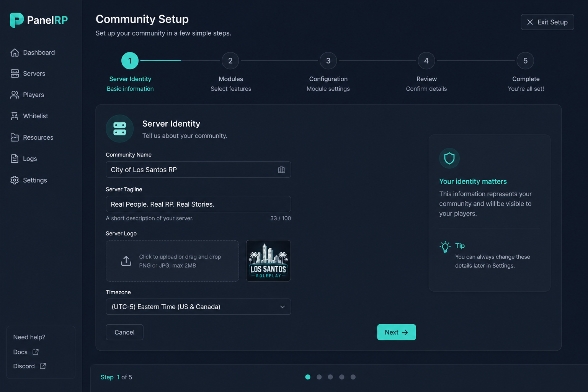Screen dimensions: 588x392
Task: Expand the Timezone dropdown chevron
Action: (x=283, y=307)
